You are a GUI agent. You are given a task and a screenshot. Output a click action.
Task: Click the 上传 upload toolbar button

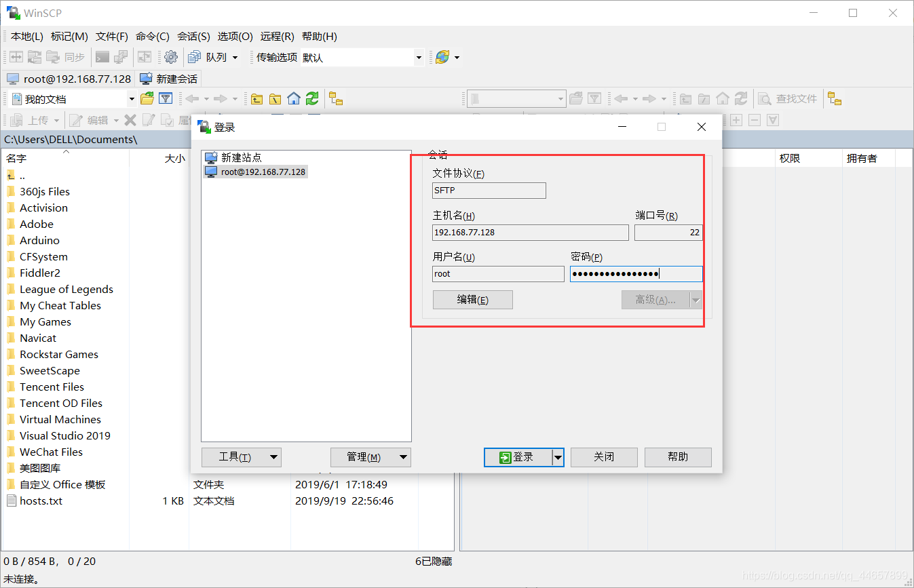(x=30, y=120)
